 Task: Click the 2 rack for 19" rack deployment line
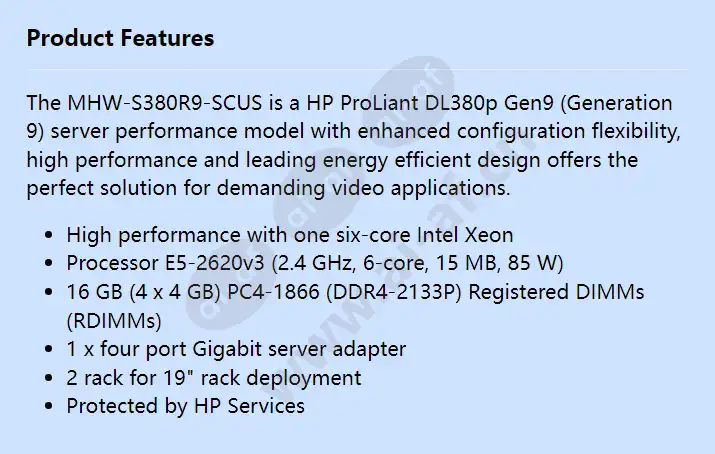214,378
